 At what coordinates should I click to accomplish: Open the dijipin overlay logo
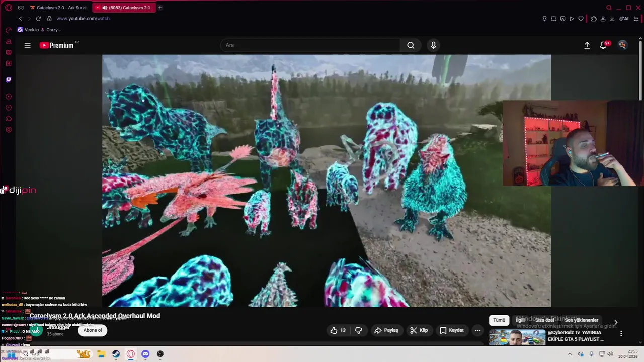pyautogui.click(x=18, y=190)
